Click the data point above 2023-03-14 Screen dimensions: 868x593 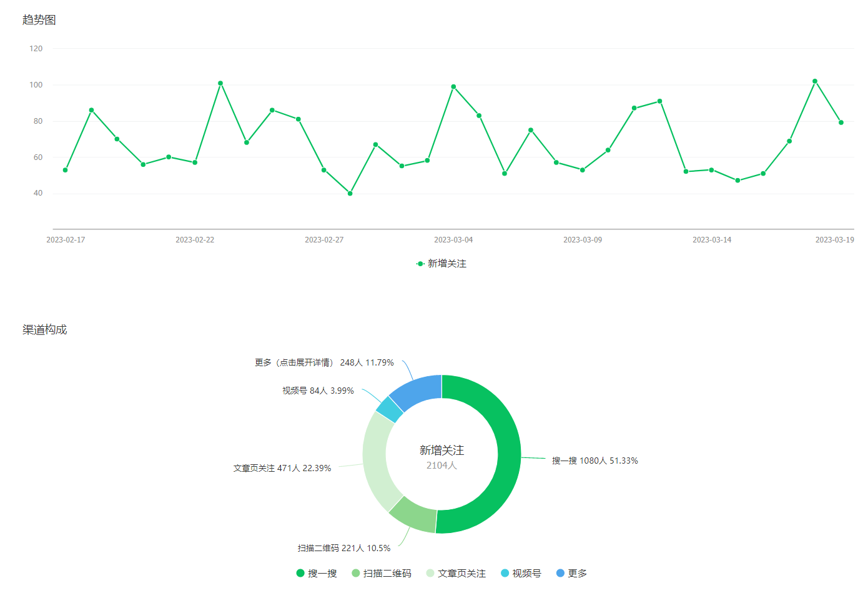(711, 170)
